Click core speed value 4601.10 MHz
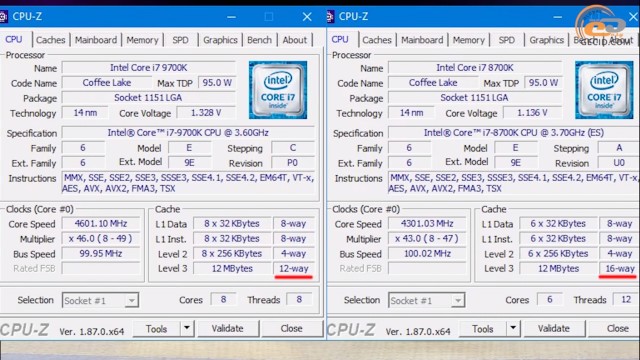 click(101, 224)
